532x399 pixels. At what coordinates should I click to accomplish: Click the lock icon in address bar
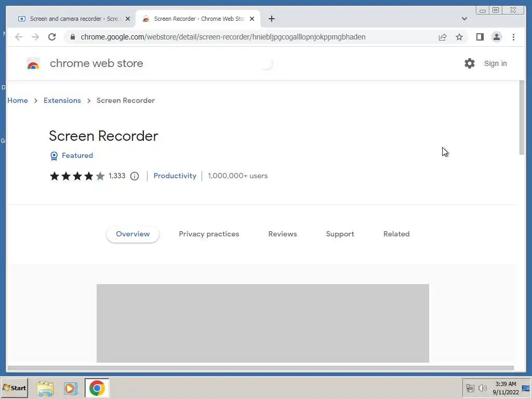pyautogui.click(x=73, y=37)
